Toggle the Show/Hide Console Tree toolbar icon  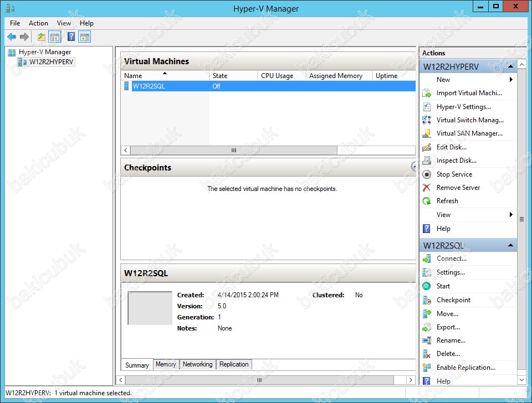coord(55,37)
